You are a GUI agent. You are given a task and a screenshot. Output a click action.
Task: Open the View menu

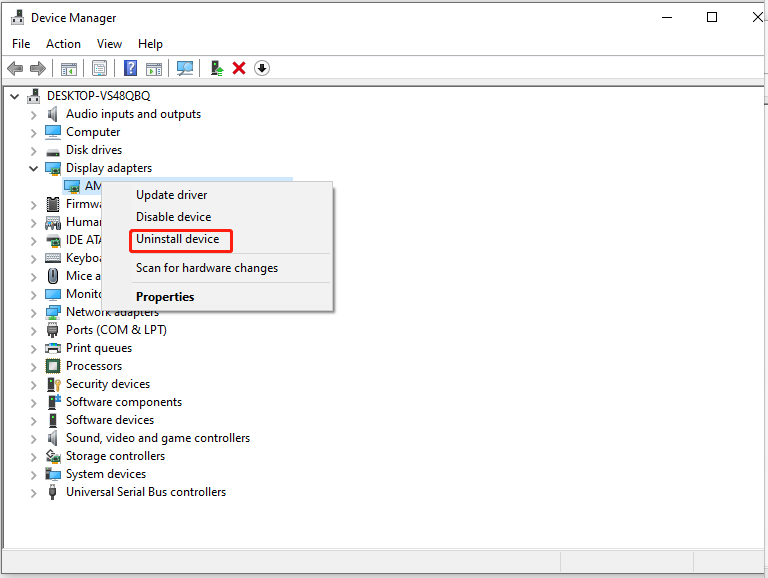[109, 44]
